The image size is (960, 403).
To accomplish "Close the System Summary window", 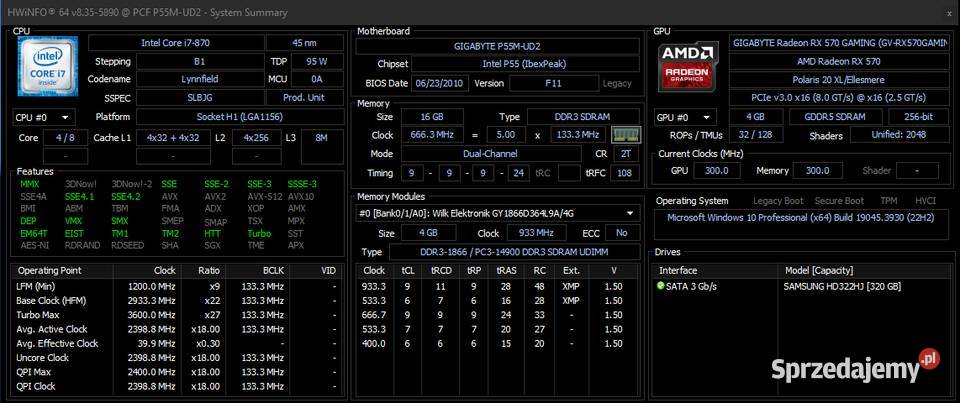I will point(948,12).
